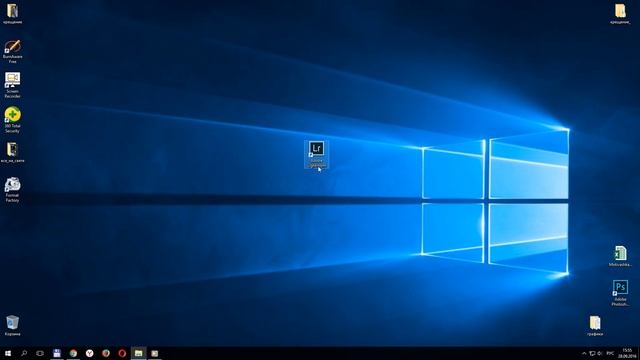The height and width of the screenshot is (360, 640).
Task: Switch the input language indicator
Action: pyautogui.click(x=610, y=353)
